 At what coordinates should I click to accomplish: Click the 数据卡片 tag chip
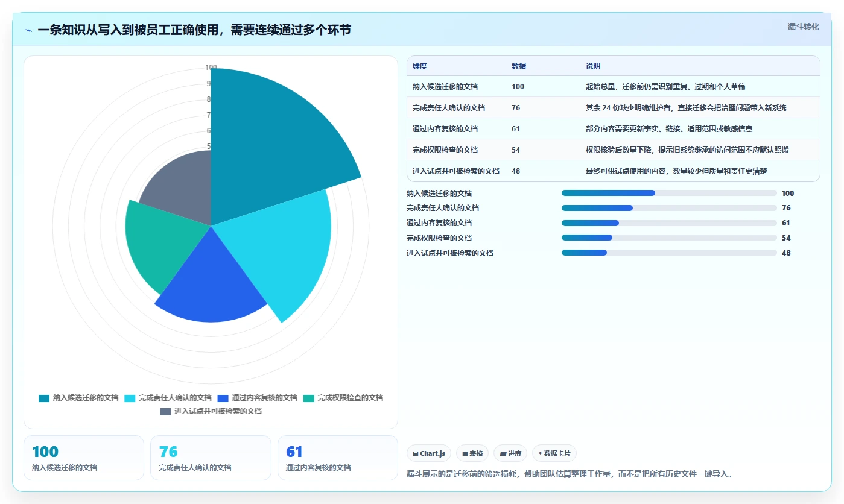[x=554, y=453]
